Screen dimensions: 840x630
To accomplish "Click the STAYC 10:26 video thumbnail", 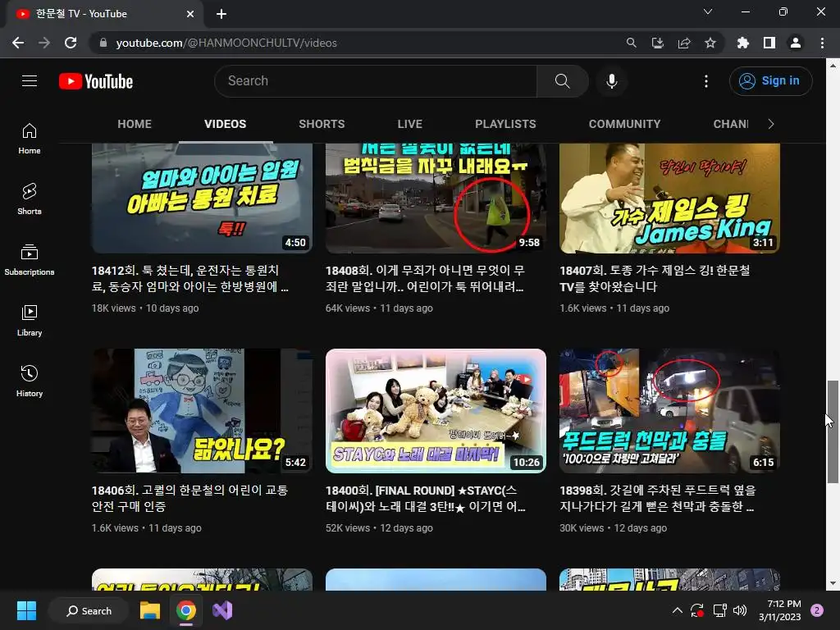I will pos(436,411).
